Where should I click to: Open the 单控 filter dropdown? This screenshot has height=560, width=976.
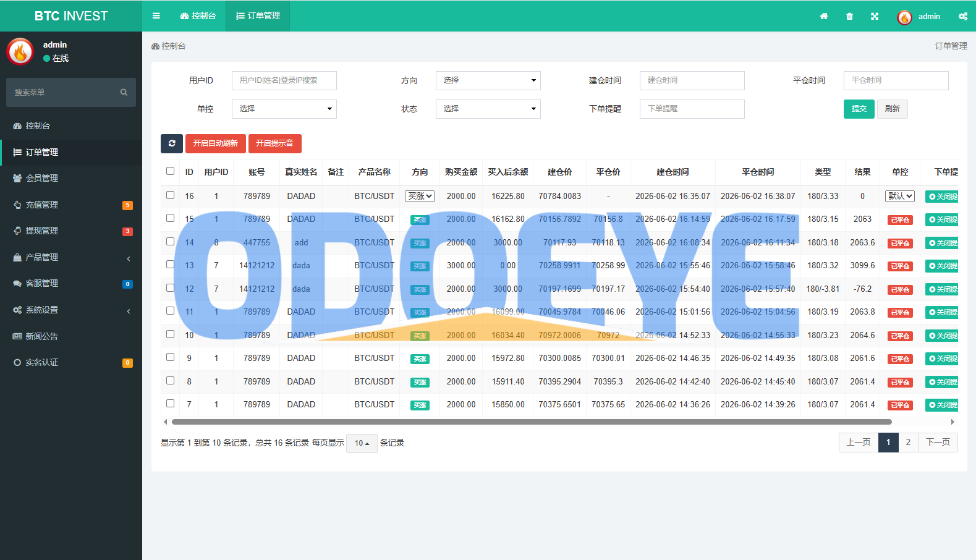pyautogui.click(x=284, y=109)
